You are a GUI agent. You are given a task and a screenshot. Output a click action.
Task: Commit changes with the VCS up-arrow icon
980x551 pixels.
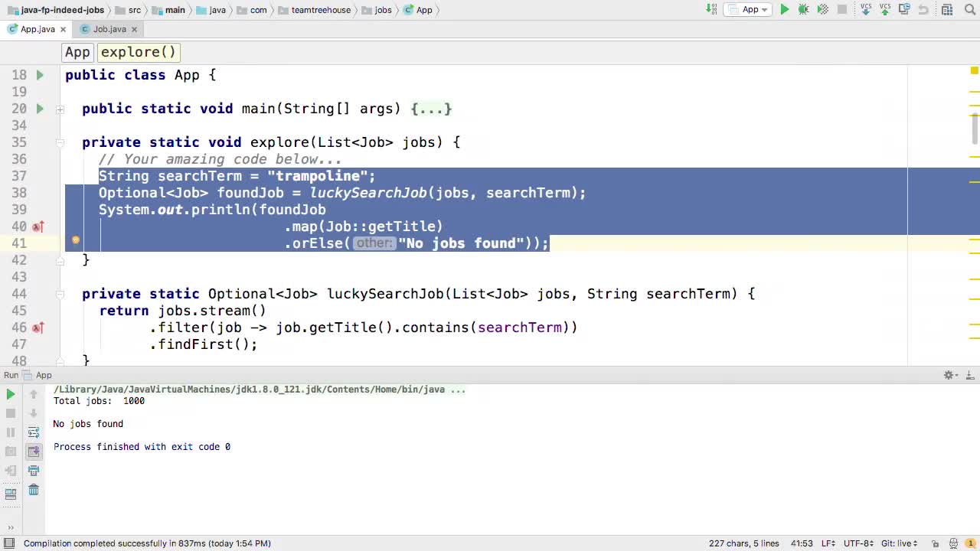[884, 9]
